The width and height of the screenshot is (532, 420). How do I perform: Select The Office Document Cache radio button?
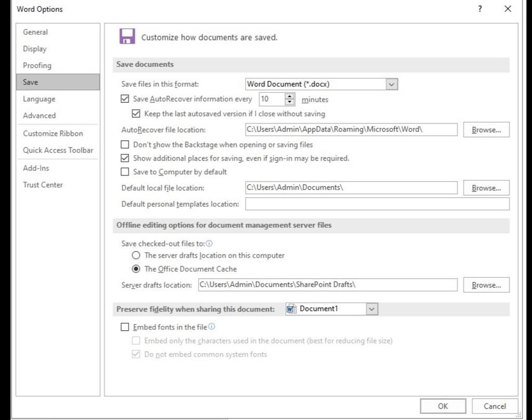(x=136, y=269)
